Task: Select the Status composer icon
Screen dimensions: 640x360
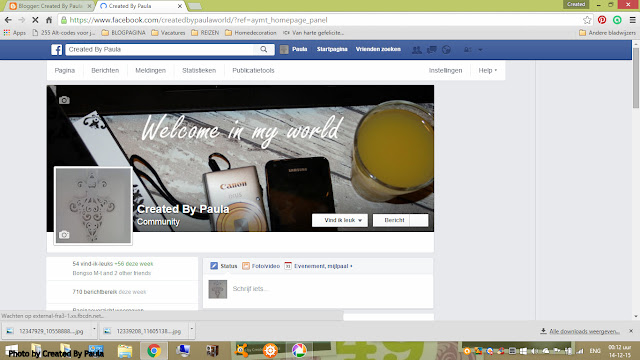Action: pos(214,266)
